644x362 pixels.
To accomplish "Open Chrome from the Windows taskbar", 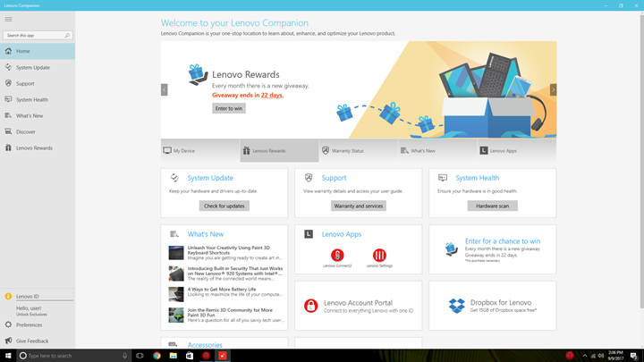I will 157,356.
